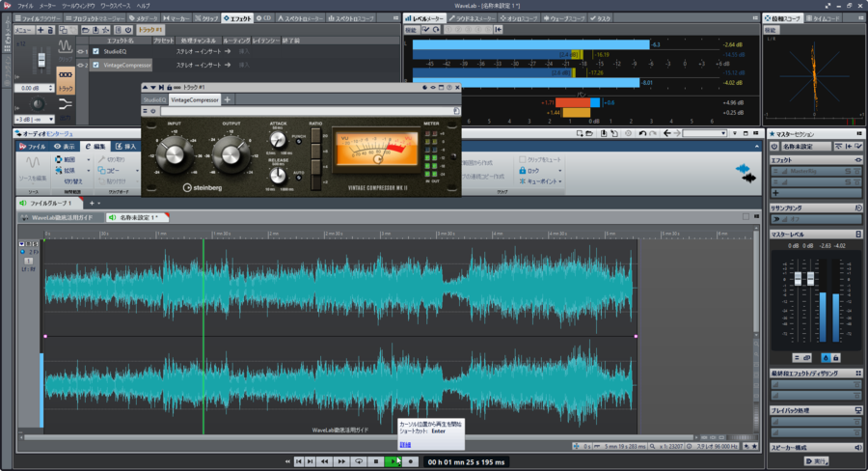The height and width of the screenshot is (471, 868).
Task: Stop playback in the transport bar
Action: (x=376, y=461)
